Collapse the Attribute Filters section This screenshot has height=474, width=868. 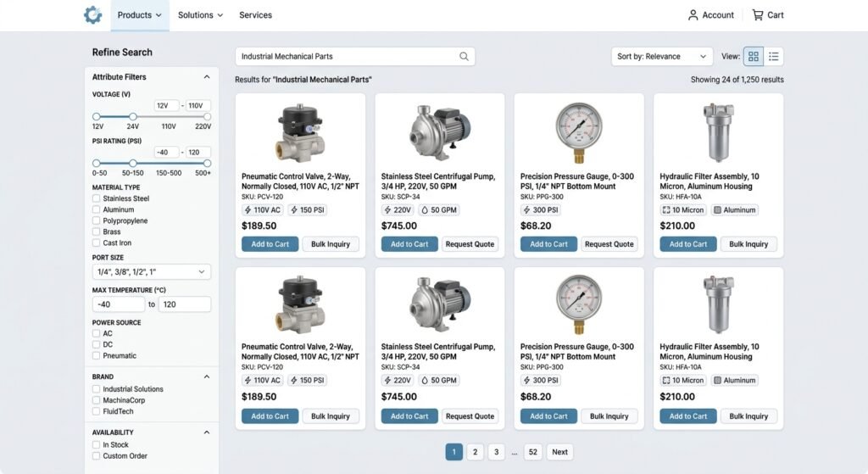coord(207,77)
